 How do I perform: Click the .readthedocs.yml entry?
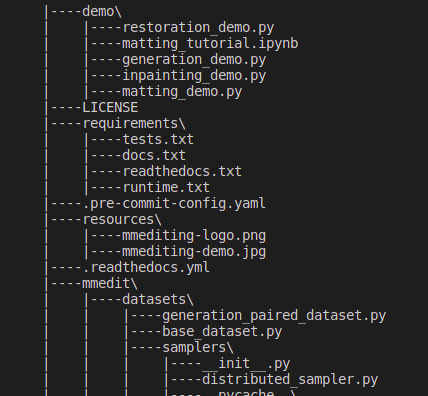146,268
